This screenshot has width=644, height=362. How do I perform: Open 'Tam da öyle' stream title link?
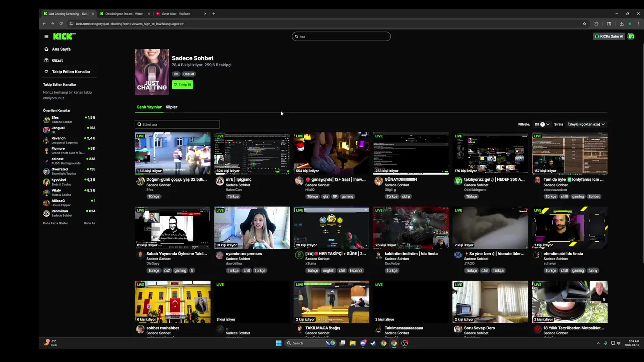[574, 179]
